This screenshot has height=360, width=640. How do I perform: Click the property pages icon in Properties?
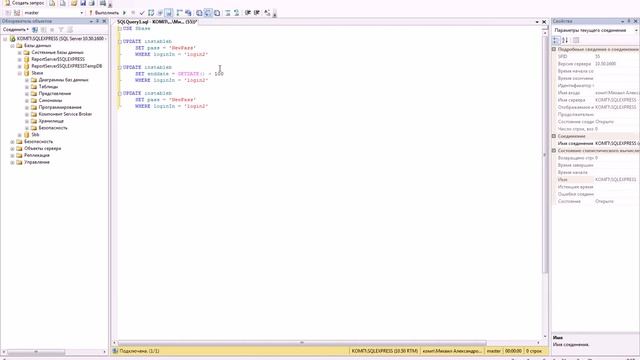tap(576, 40)
